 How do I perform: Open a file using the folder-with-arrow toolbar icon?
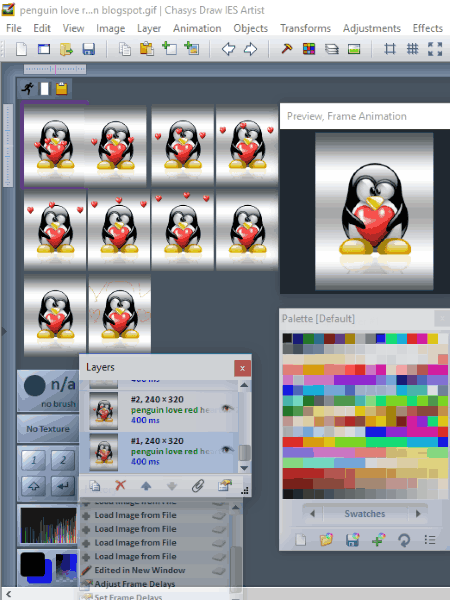(x=66, y=49)
